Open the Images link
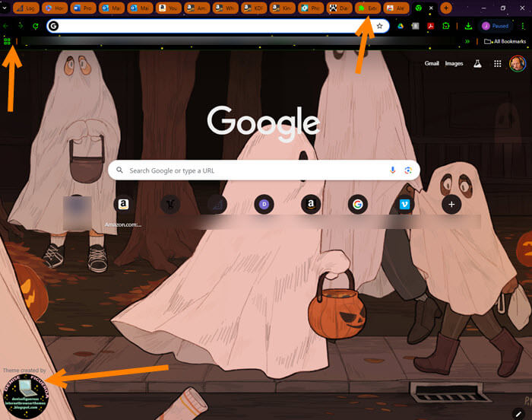 [454, 63]
